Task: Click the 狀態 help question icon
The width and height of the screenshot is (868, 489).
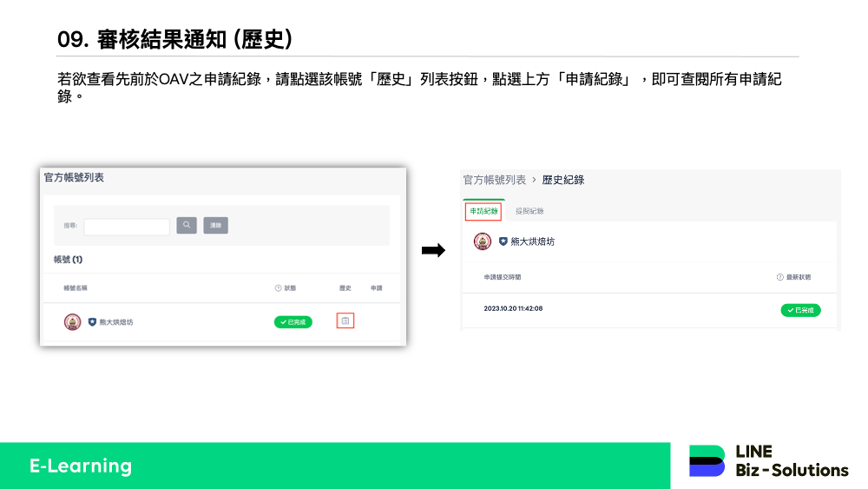Action: tap(278, 288)
